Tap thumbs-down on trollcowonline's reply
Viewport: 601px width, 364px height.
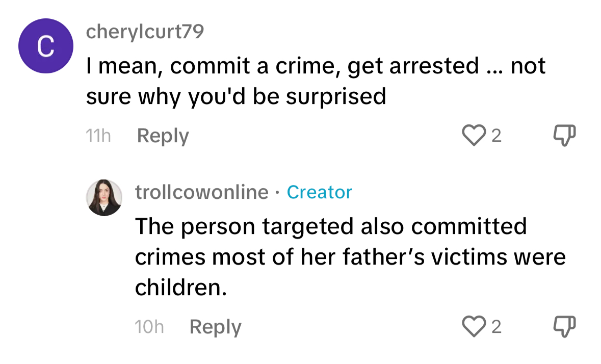pyautogui.click(x=565, y=326)
